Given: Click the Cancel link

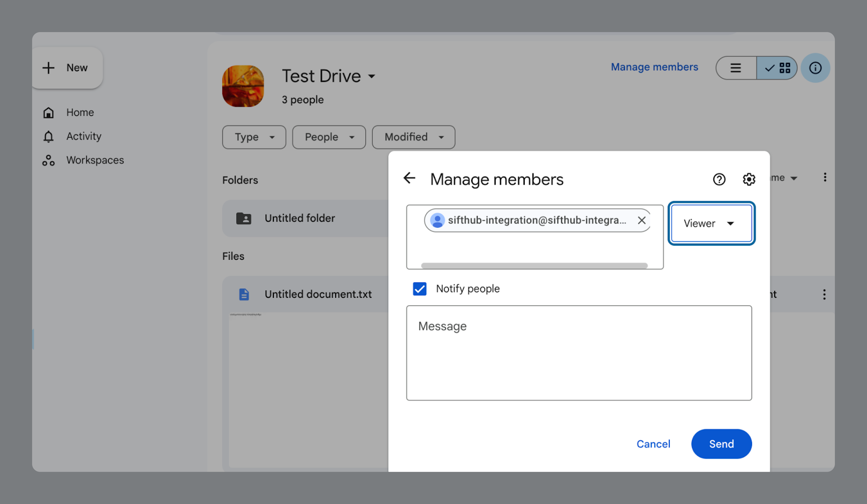Looking at the screenshot, I should coord(653,444).
